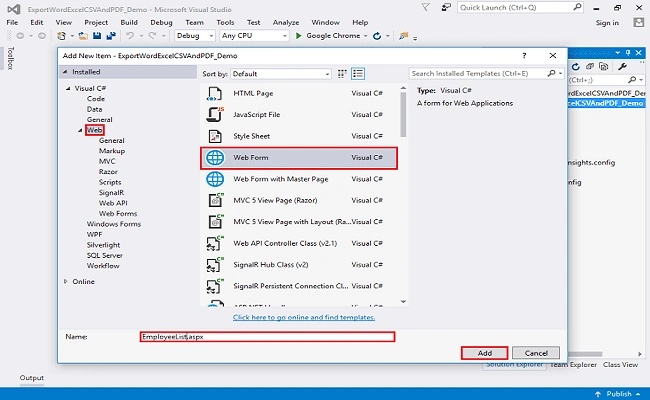Image resolution: width=650 pixels, height=400 pixels.
Task: Click the go online and find templates link
Action: 304,317
